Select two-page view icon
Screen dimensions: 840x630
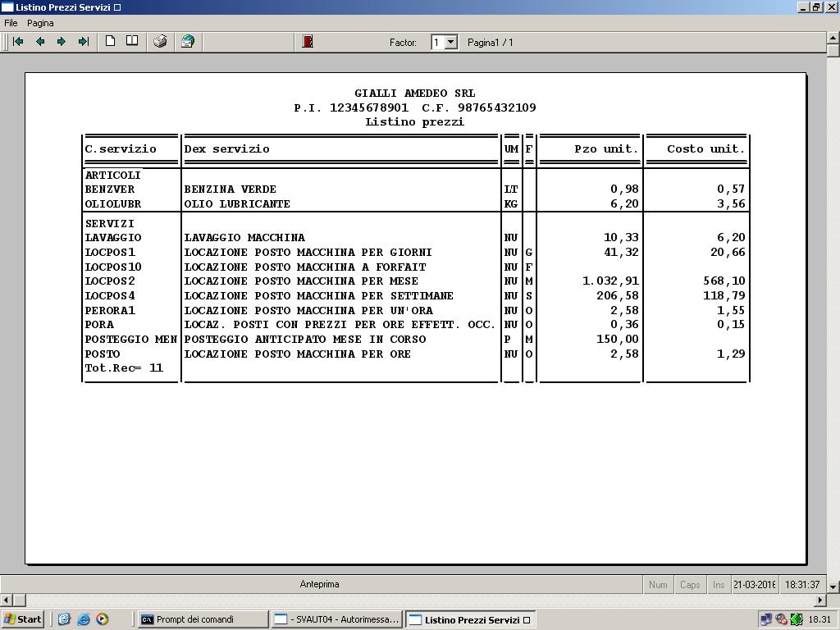(132, 42)
